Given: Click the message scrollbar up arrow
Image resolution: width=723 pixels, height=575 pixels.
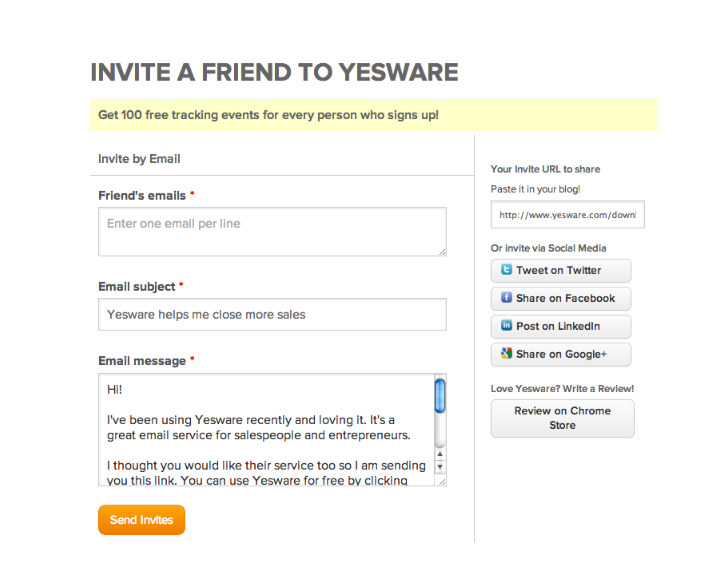Looking at the screenshot, I should coord(440,454).
